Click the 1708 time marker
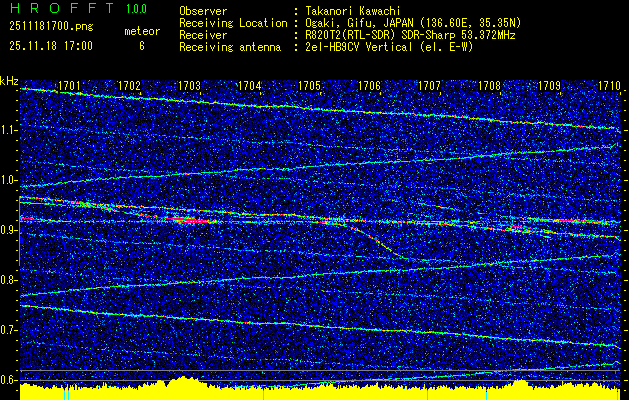The image size is (629, 400). coord(489,85)
